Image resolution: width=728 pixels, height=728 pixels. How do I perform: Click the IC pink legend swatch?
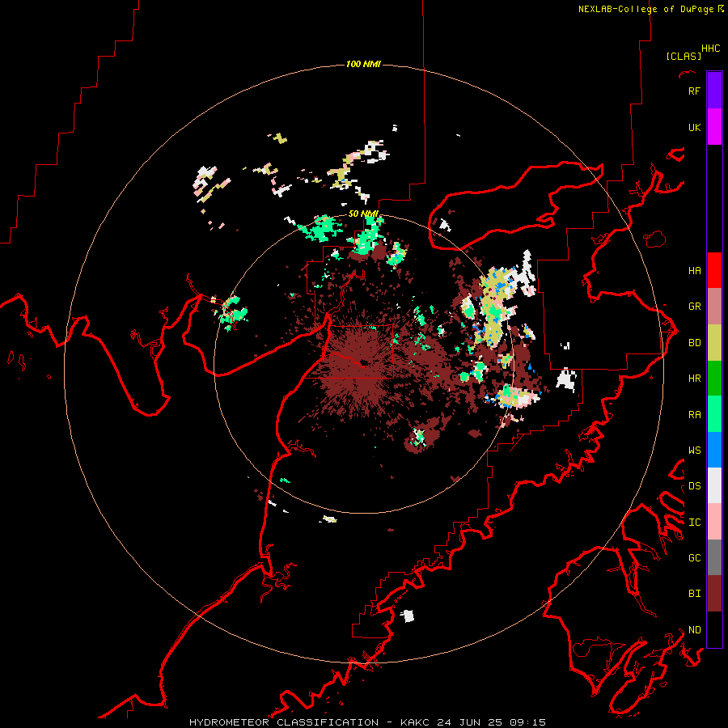[x=714, y=522]
